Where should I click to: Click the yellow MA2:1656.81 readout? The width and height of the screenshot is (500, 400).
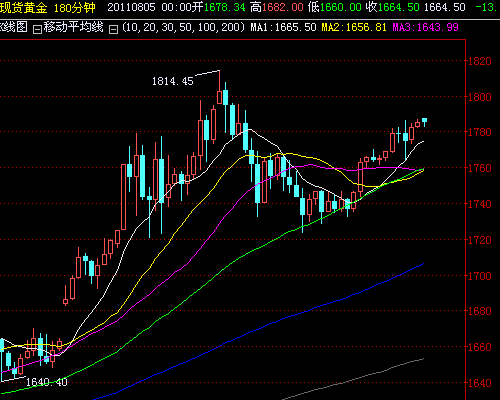pos(354,27)
